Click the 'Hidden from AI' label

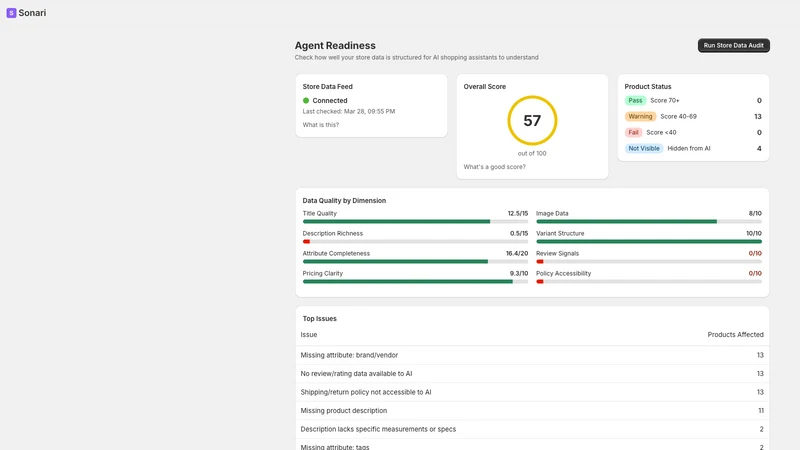coord(689,148)
